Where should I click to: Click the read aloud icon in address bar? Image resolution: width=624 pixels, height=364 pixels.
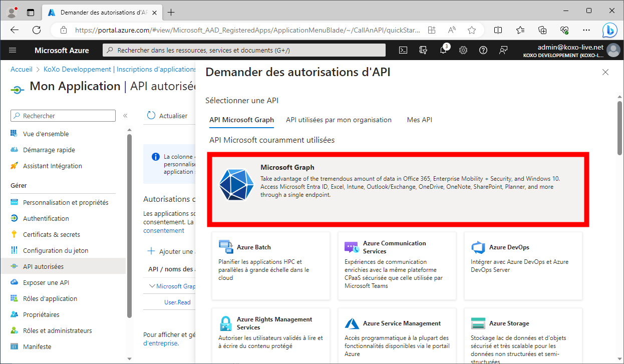point(452,30)
